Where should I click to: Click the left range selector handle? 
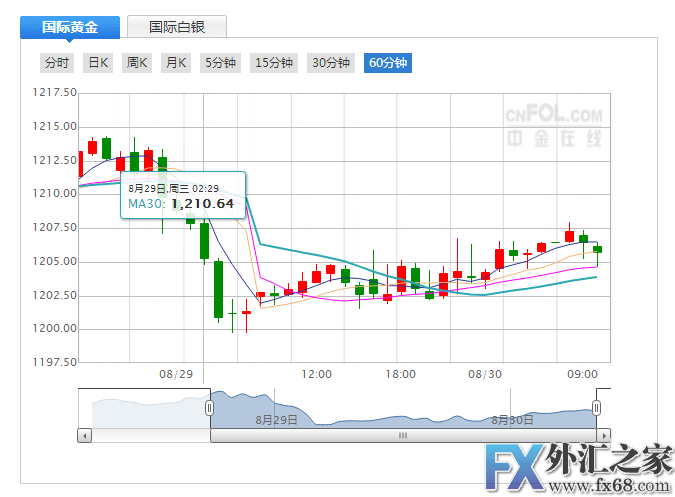210,408
